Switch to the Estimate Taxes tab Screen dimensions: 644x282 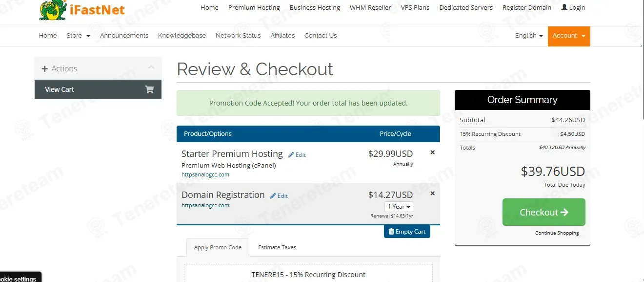coord(277,247)
